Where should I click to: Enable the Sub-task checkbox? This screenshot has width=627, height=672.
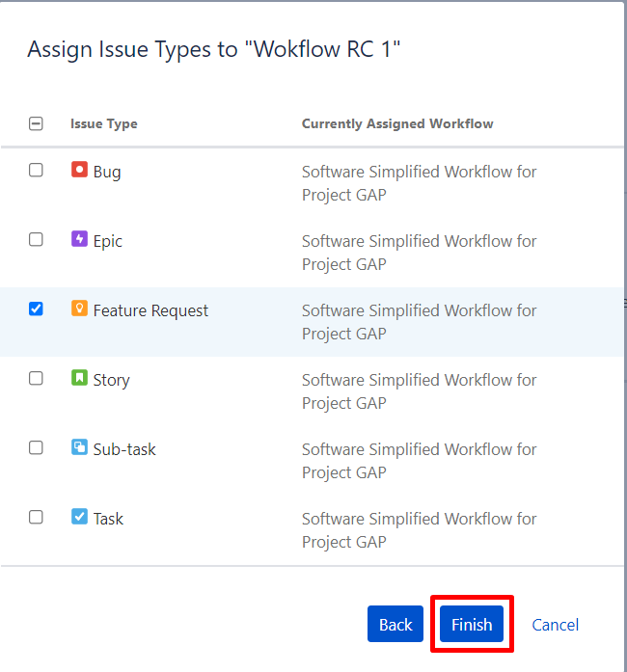pyautogui.click(x=36, y=447)
